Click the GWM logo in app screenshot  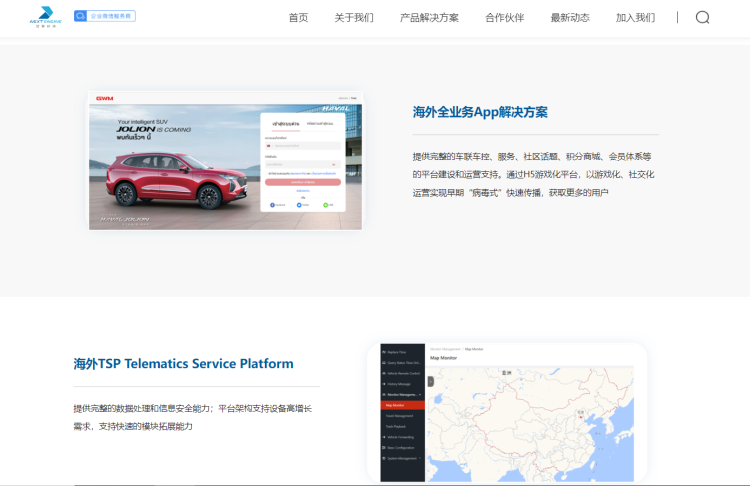(x=103, y=98)
